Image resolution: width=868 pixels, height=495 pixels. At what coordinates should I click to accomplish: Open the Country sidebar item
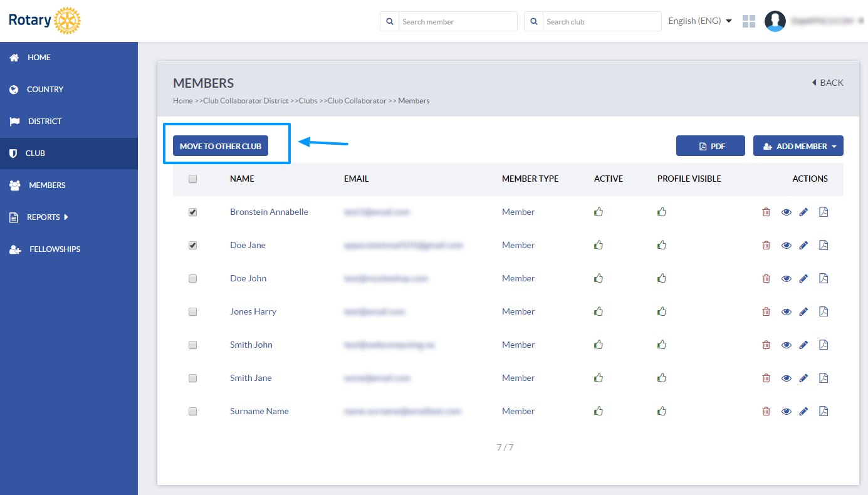click(x=69, y=90)
